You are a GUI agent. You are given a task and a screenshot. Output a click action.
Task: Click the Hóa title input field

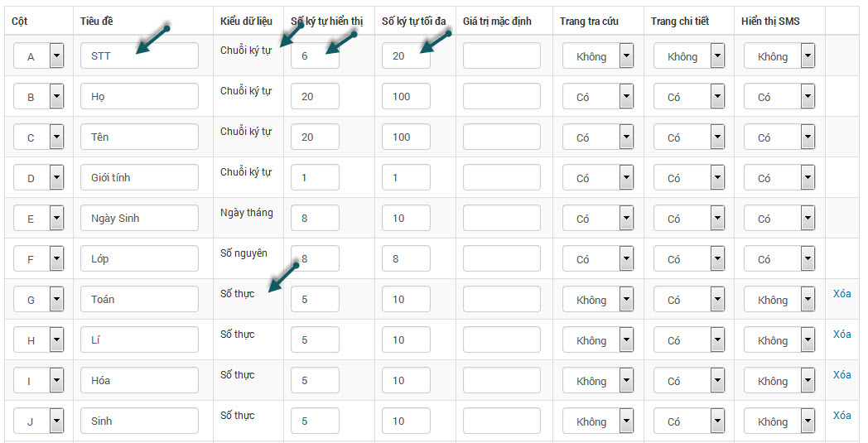tap(139, 381)
